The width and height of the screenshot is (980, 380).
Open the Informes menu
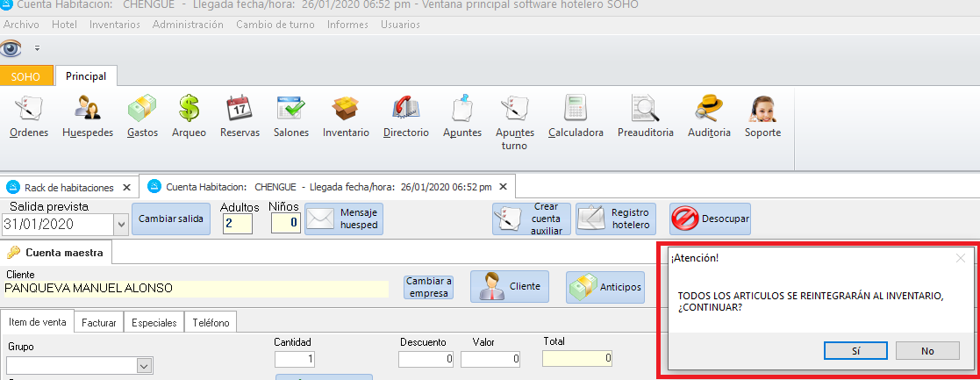point(347,25)
